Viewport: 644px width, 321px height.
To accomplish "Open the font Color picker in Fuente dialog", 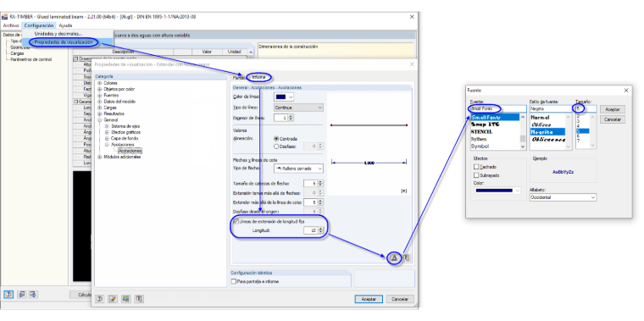I will pos(497,191).
